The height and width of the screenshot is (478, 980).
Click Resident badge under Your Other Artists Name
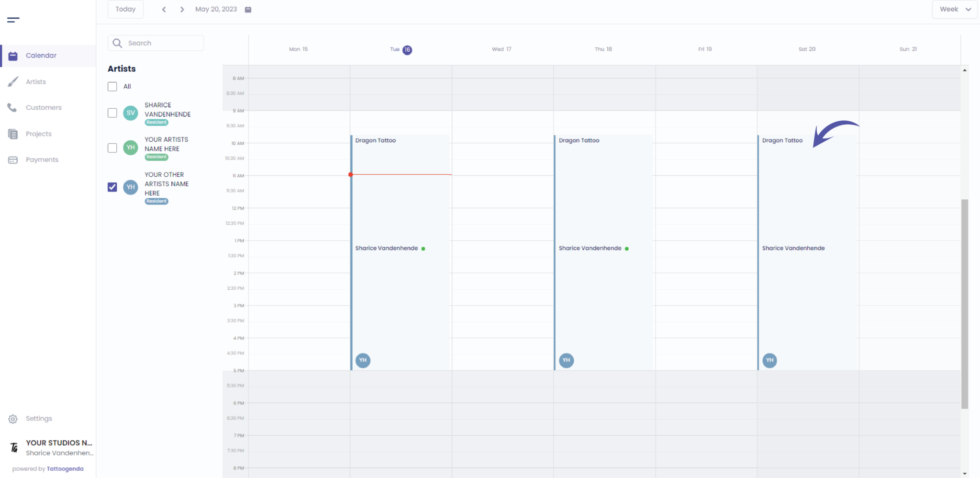pyautogui.click(x=156, y=201)
